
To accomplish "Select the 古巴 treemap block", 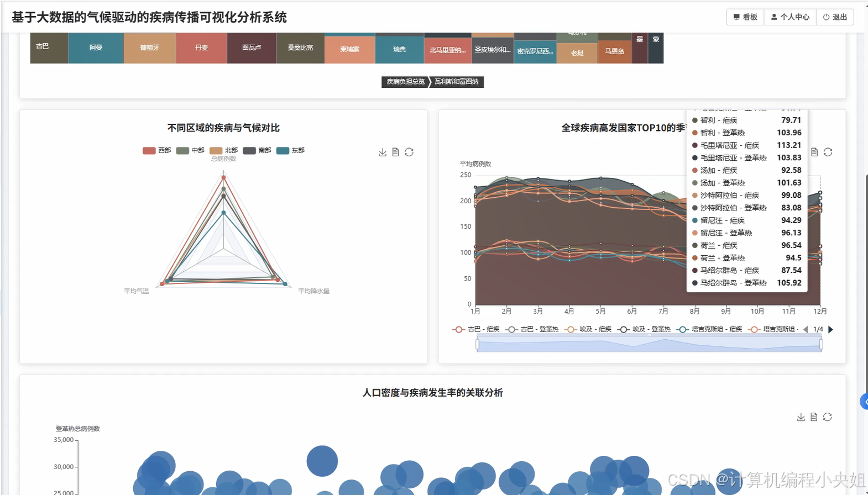I will (x=49, y=48).
